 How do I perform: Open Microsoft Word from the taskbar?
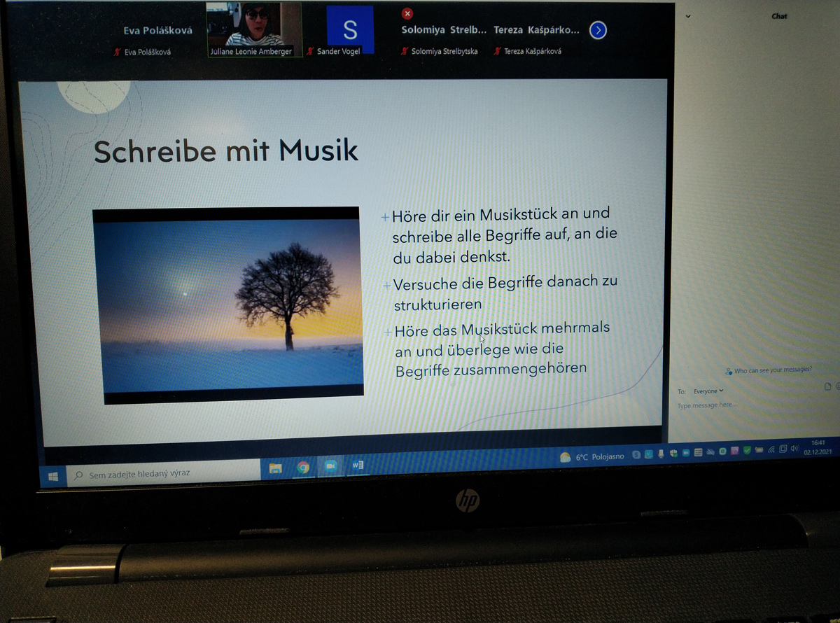358,465
